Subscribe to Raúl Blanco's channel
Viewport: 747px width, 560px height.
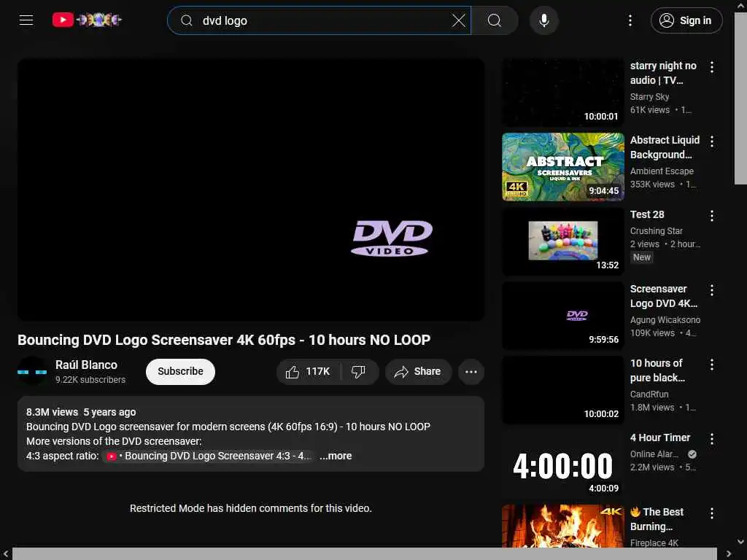click(180, 371)
